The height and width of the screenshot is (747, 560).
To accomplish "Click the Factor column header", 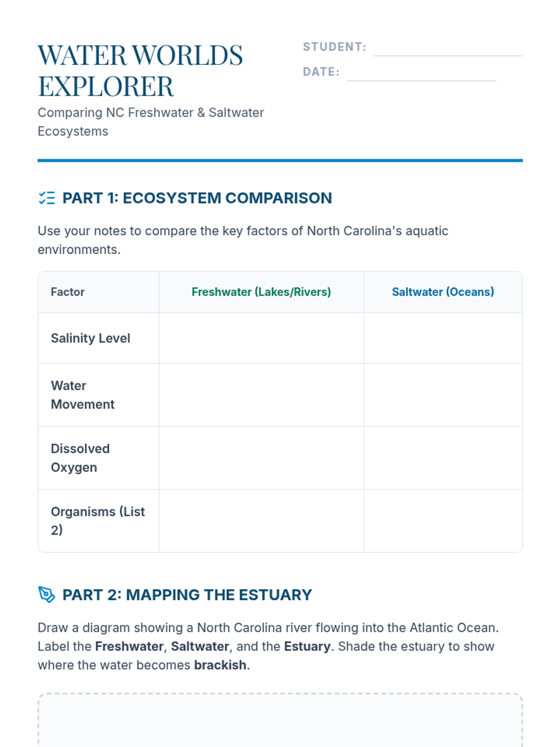I will pyautogui.click(x=68, y=292).
